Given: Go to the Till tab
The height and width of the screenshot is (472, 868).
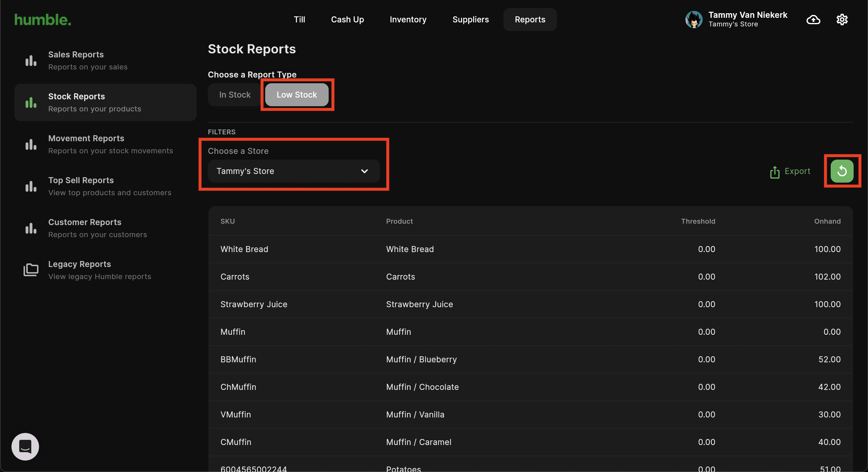Looking at the screenshot, I should click(x=299, y=20).
